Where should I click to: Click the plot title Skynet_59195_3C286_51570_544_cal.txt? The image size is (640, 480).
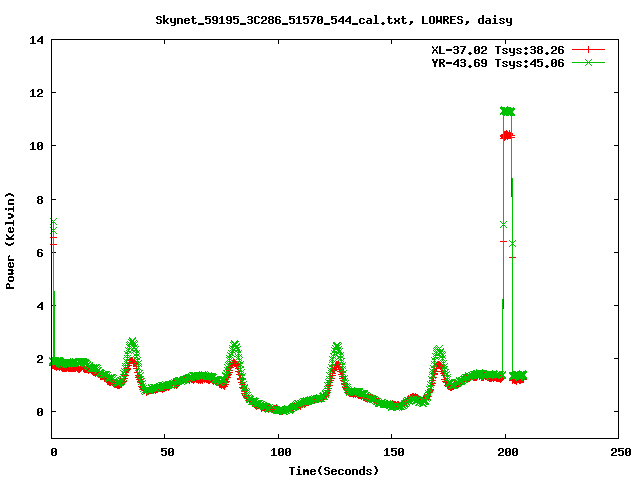334,20
